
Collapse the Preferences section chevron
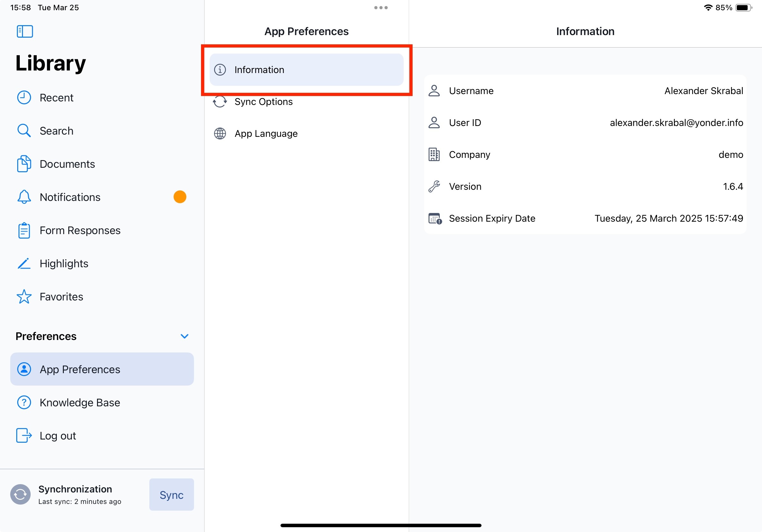[184, 336]
